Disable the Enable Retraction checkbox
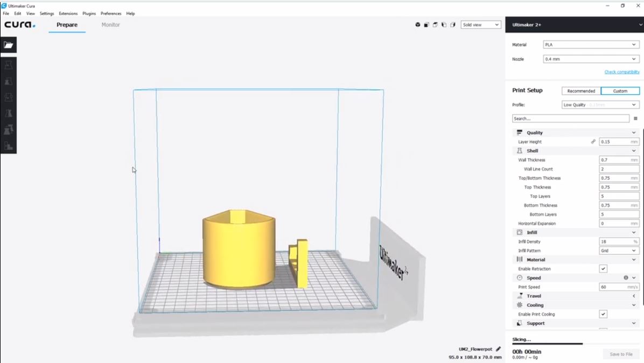The height and width of the screenshot is (363, 644). (x=603, y=269)
